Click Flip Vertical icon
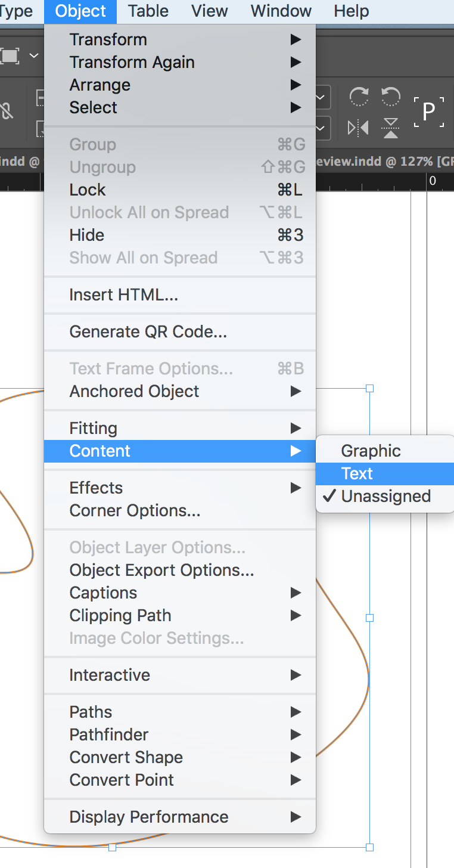This screenshot has width=454, height=868. point(390,128)
